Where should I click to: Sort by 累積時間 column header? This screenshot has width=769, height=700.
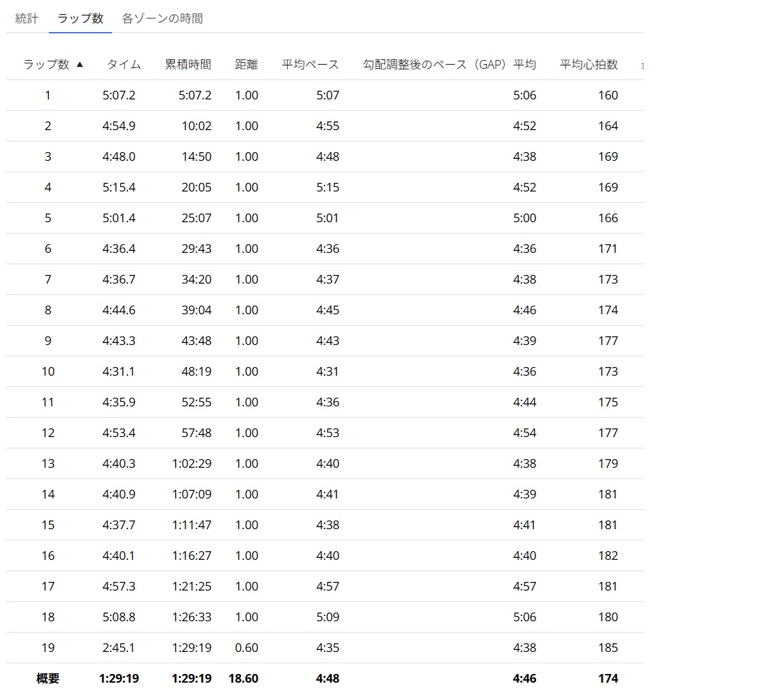coord(188,65)
